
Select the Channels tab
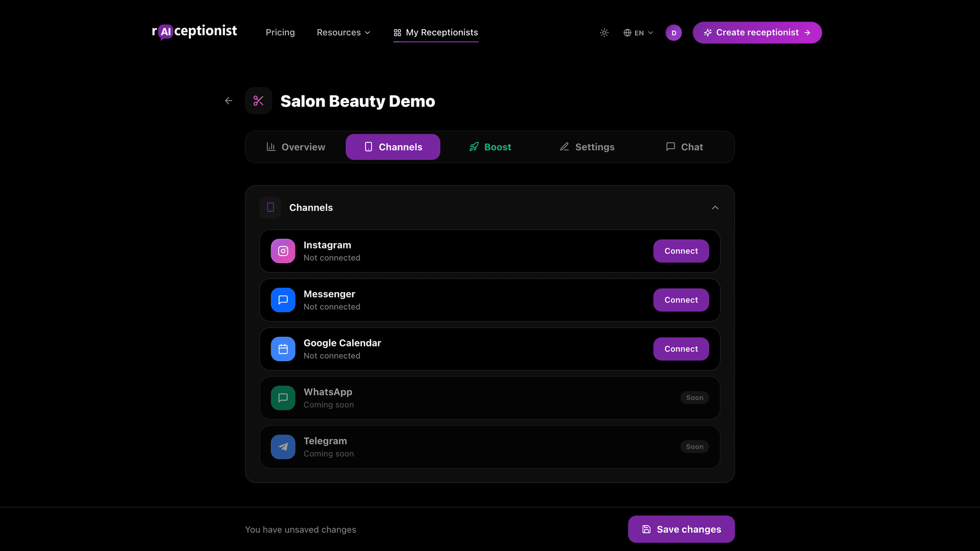point(393,147)
